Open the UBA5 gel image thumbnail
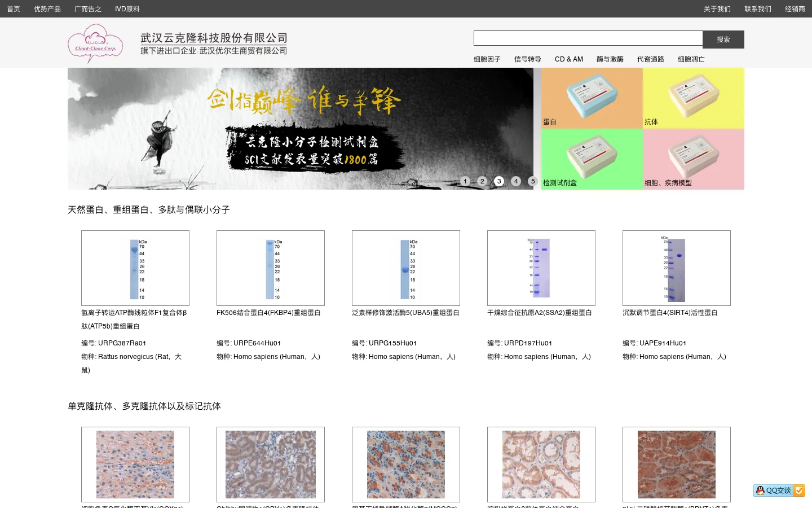The width and height of the screenshot is (812, 508). coord(406,268)
